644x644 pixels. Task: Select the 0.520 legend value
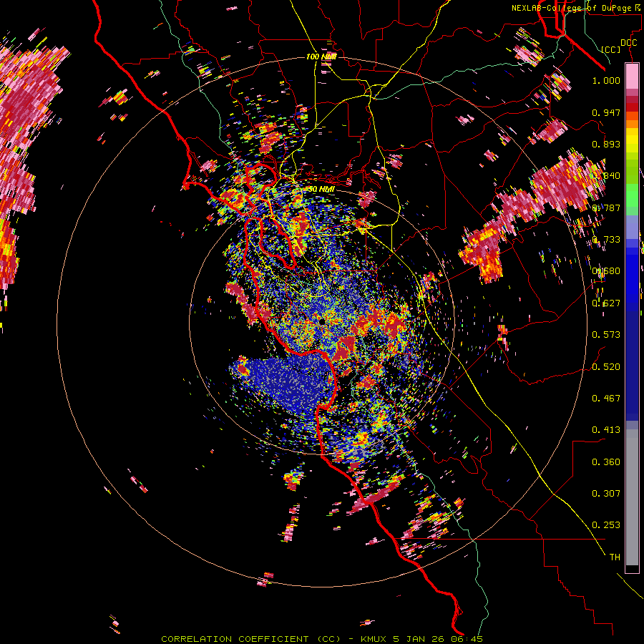(606, 367)
